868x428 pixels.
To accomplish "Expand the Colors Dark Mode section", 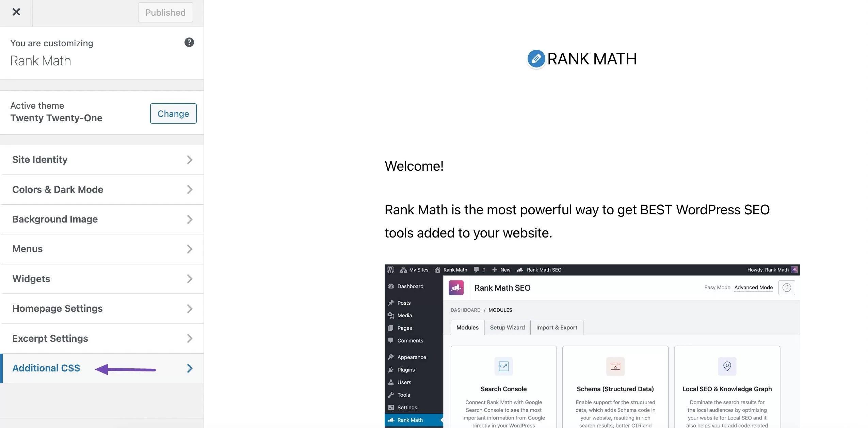I will tap(102, 189).
